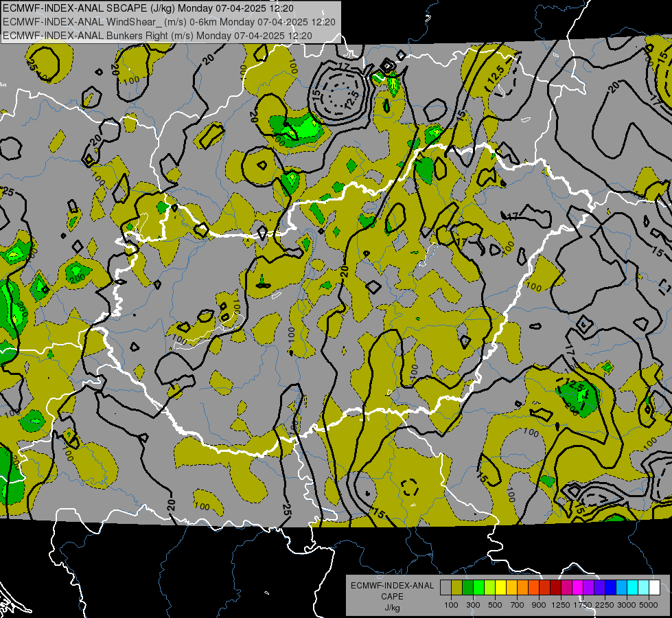This screenshot has width=672, height=618.
Task: Click the 3000 tick label in the legend
Action: click(x=627, y=605)
